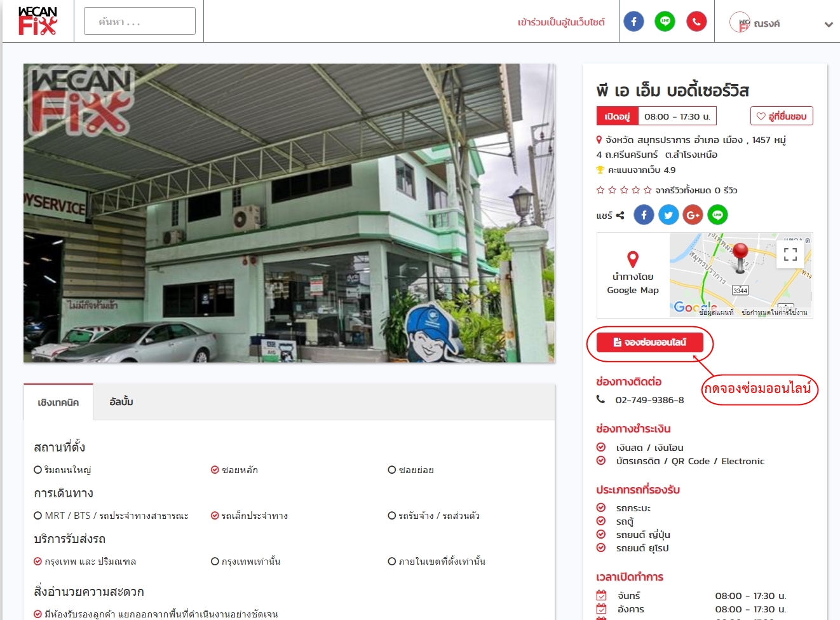The width and height of the screenshot is (840, 620).
Task: Switch to the เชิงเทคนิค tab
Action: 58,402
